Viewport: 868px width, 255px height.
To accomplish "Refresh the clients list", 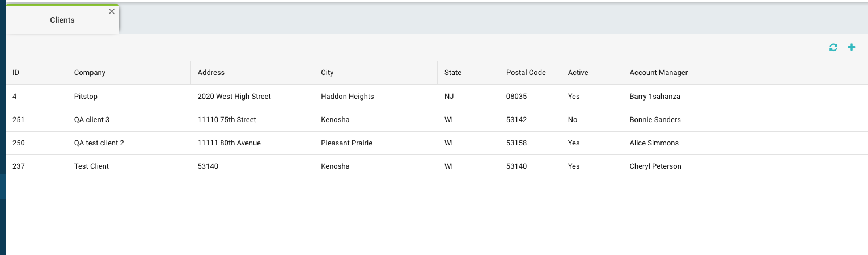I will (x=833, y=48).
